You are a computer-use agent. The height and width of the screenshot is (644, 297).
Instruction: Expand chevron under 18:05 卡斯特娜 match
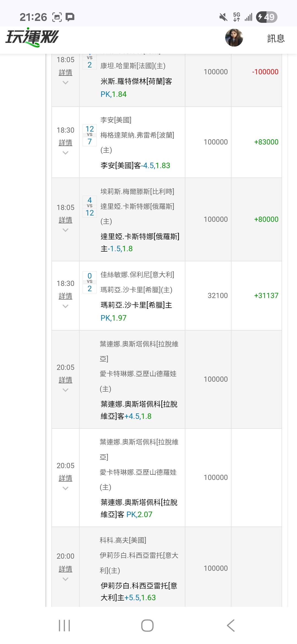[65, 230]
